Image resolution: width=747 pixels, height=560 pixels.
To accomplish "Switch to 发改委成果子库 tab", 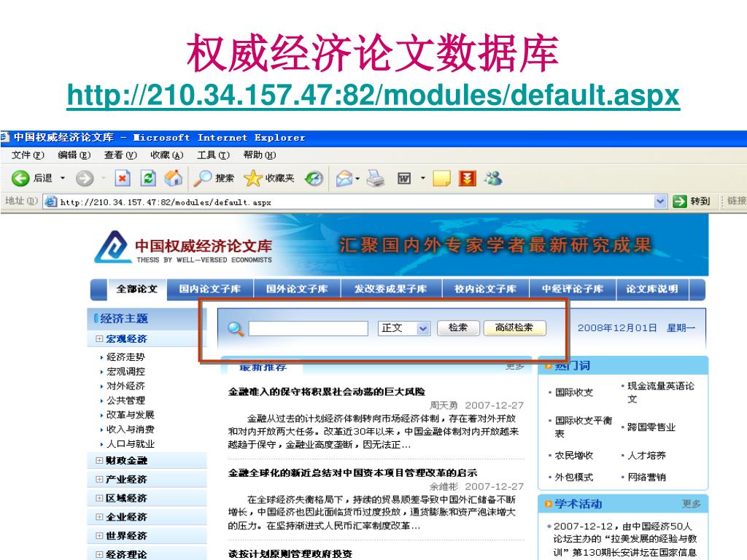I will click(391, 289).
